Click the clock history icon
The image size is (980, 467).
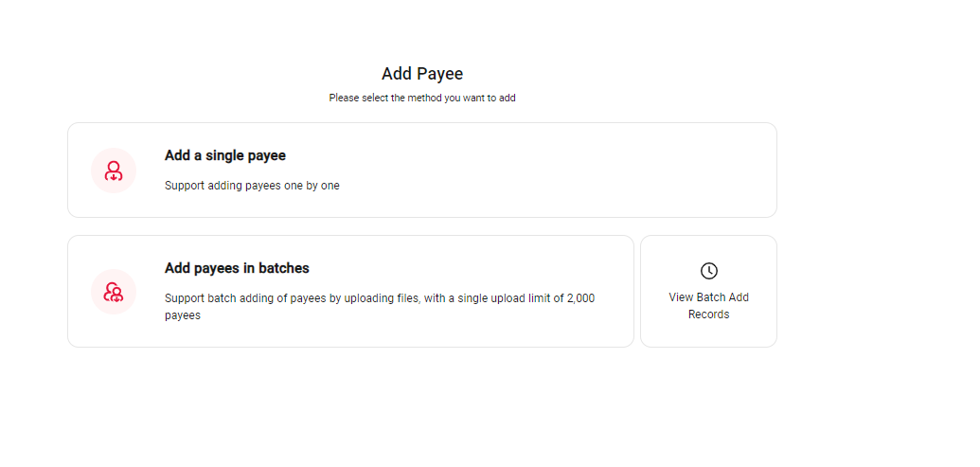click(x=708, y=271)
